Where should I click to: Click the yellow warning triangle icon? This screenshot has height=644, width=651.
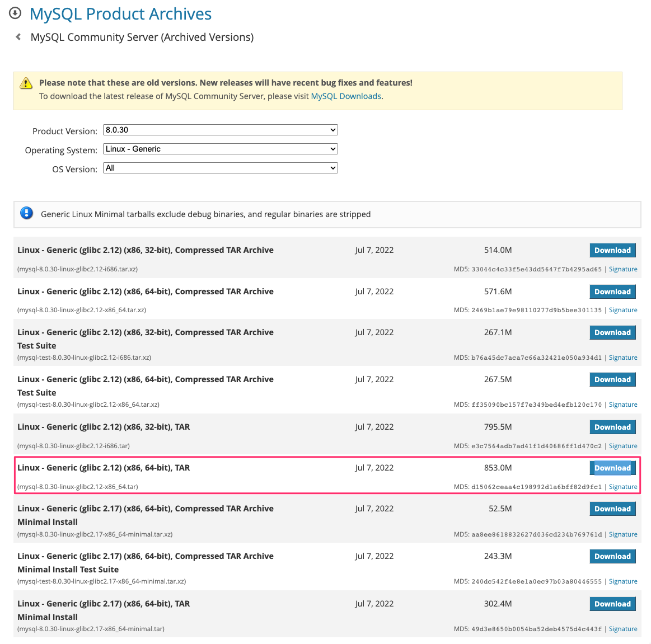[26, 83]
